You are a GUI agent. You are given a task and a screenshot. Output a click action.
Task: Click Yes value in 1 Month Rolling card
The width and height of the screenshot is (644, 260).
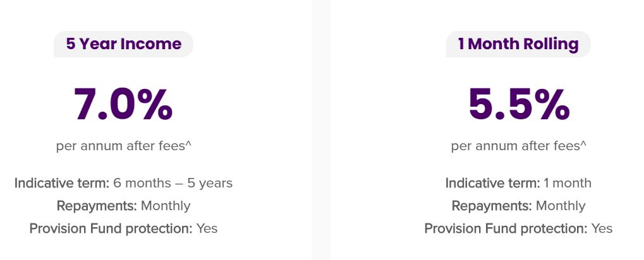602,228
